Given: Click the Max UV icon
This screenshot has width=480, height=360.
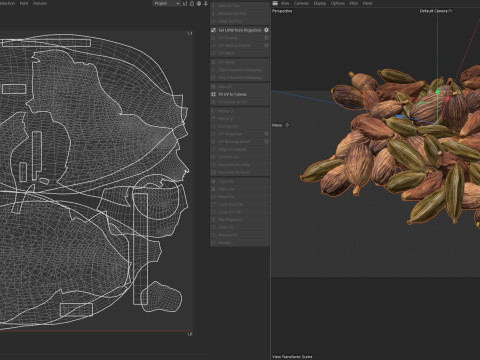Looking at the screenshot, I should coord(214,87).
